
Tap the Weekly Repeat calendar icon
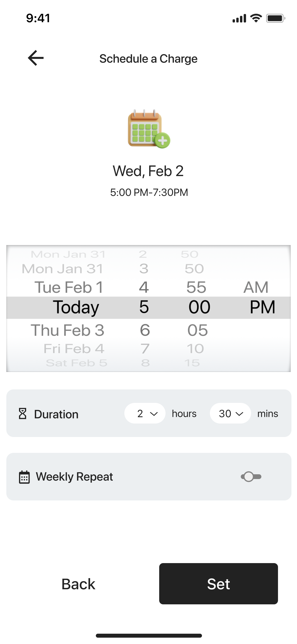pyautogui.click(x=24, y=477)
